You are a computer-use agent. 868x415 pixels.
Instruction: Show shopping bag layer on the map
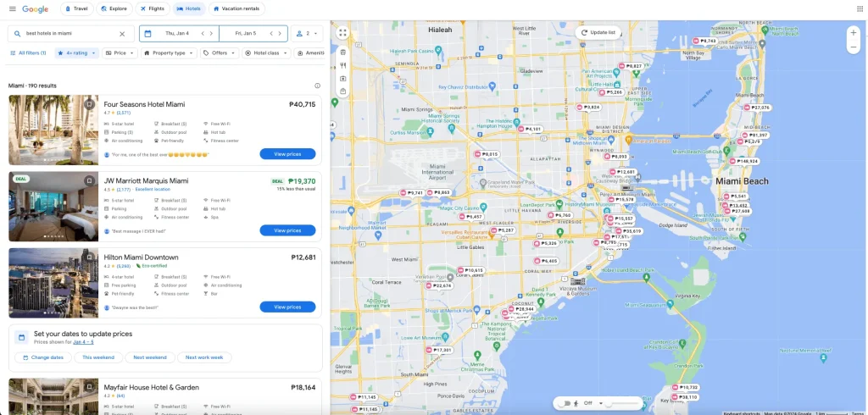click(x=342, y=91)
